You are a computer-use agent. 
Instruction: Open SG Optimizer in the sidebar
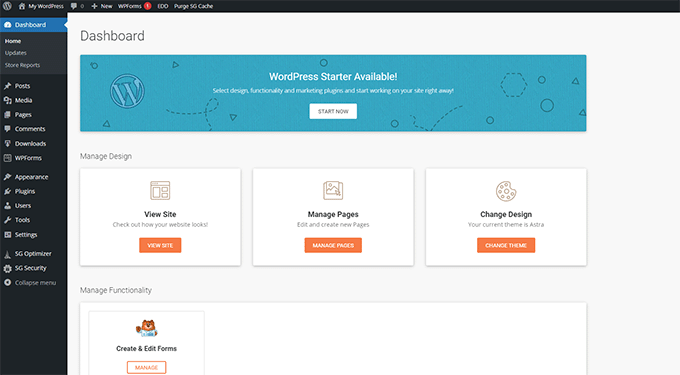click(x=33, y=254)
